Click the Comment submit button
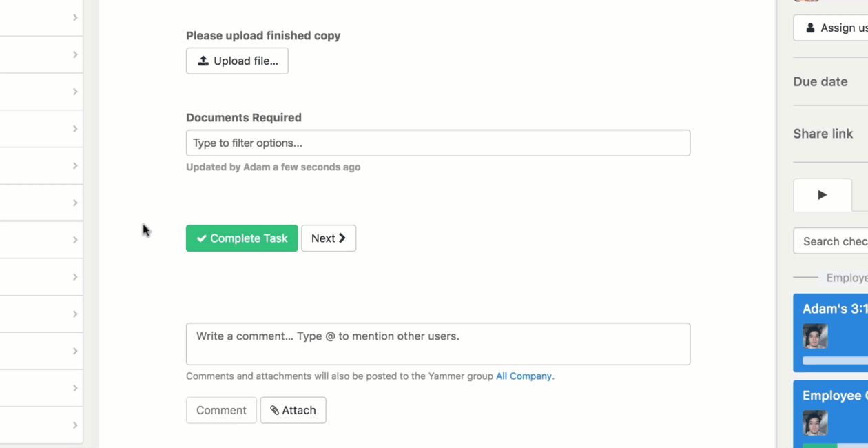868x448 pixels. pyautogui.click(x=221, y=410)
